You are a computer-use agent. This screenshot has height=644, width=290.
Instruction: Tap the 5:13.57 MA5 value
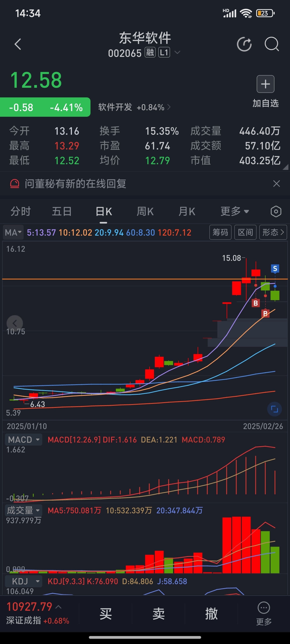pyautogui.click(x=41, y=232)
